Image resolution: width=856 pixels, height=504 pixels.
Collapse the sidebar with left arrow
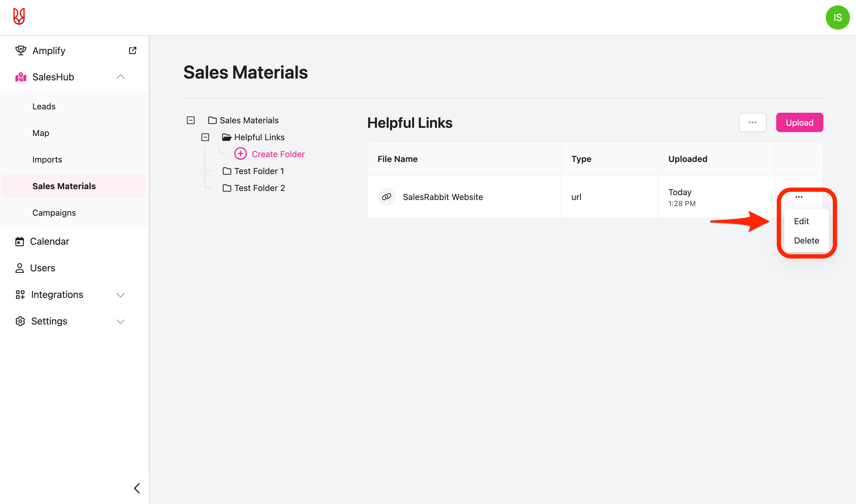pyautogui.click(x=137, y=488)
